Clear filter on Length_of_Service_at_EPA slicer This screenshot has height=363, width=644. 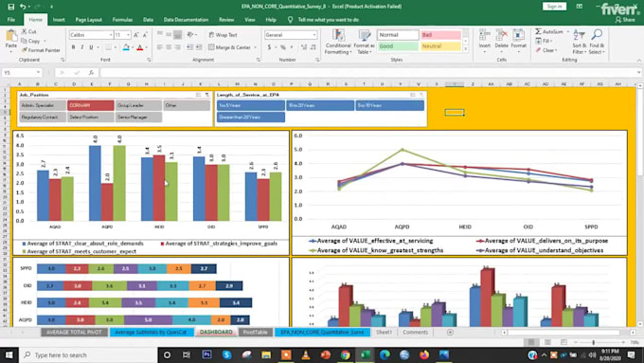[421, 95]
